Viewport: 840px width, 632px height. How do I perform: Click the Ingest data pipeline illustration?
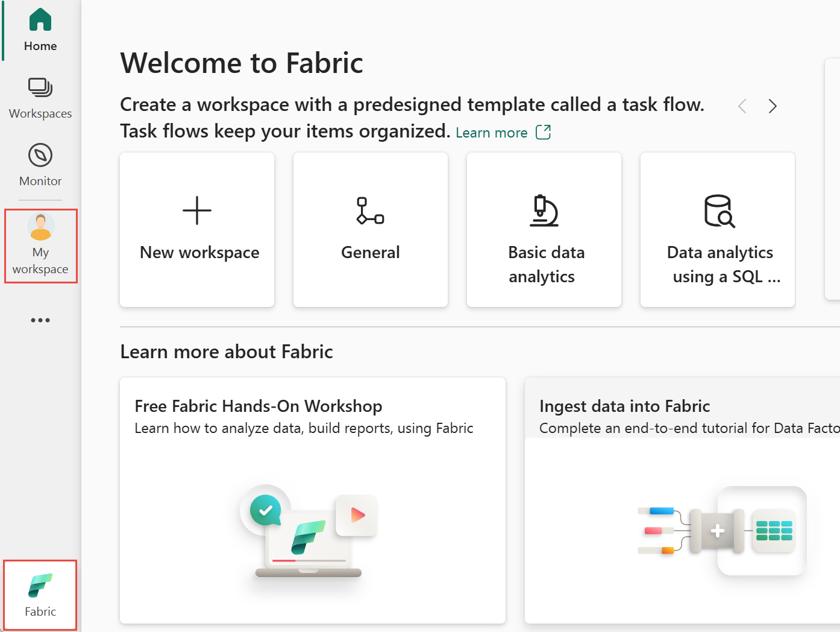click(x=722, y=531)
